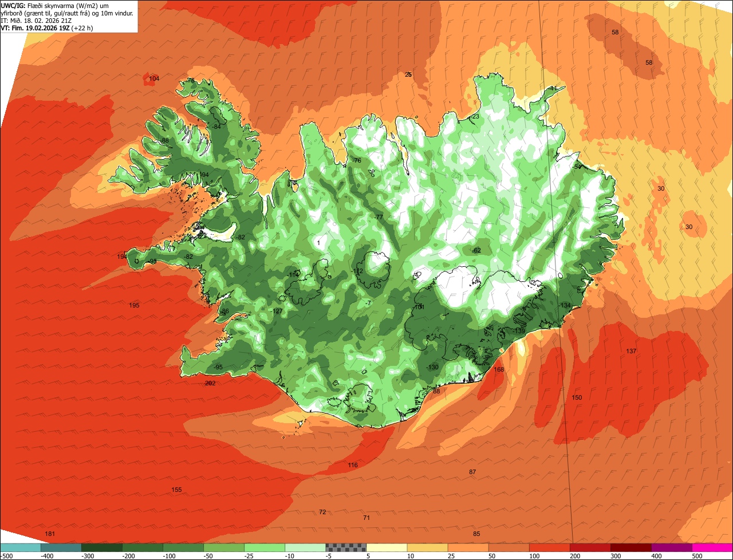Click the map value -77
733x560 pixels.
(x=378, y=217)
